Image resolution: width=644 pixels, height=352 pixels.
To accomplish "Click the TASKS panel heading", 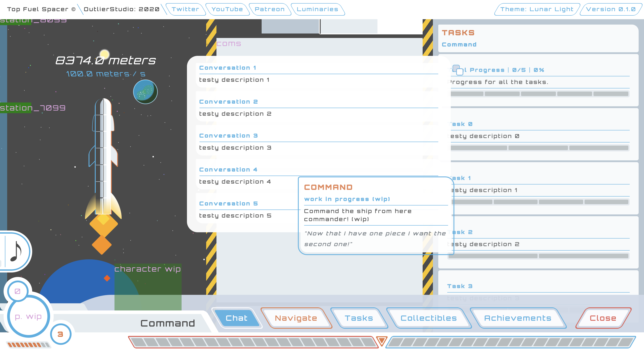I will coord(458,33).
